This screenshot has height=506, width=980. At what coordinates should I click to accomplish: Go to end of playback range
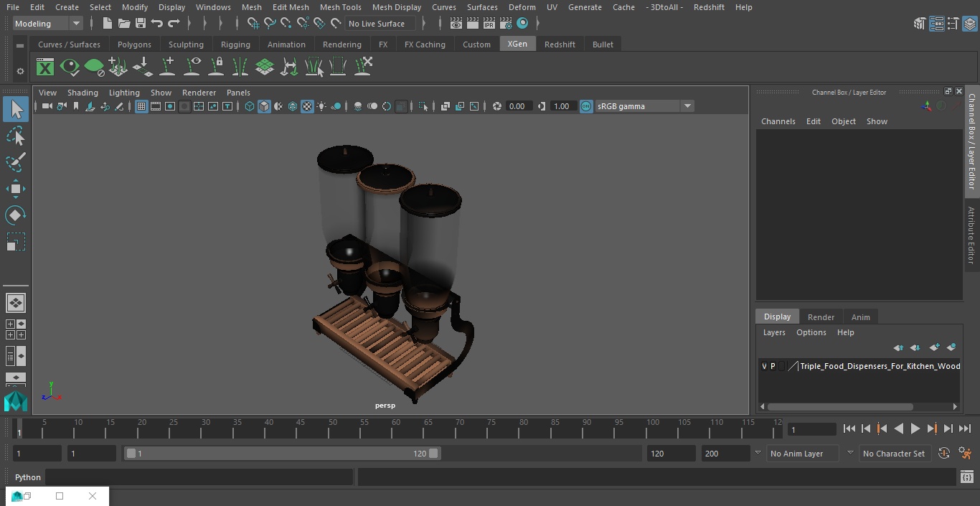coord(965,428)
